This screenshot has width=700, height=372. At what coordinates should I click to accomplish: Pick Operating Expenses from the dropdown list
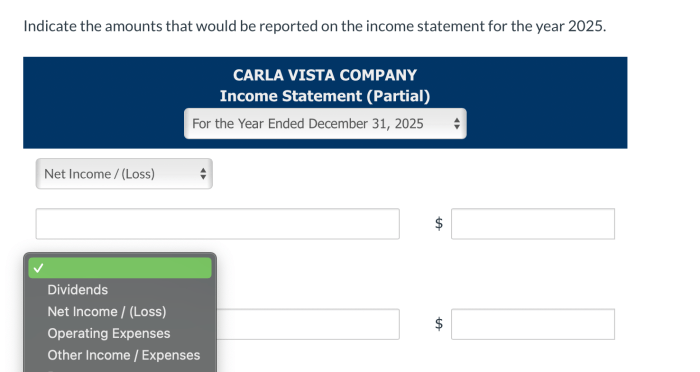[x=109, y=334]
